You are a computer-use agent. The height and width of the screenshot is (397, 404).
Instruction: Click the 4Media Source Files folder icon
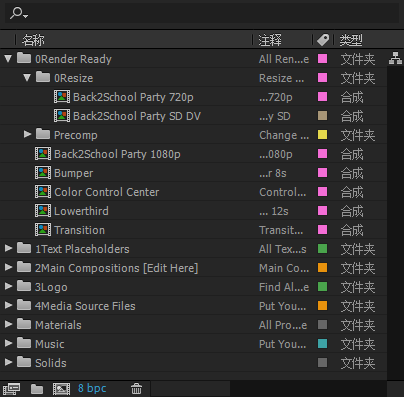(x=24, y=305)
